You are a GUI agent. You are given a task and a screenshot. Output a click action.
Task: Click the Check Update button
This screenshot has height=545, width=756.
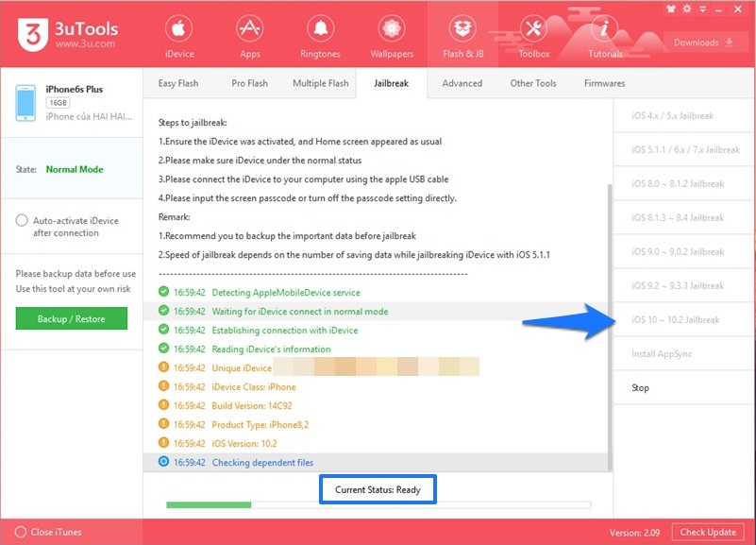(x=708, y=532)
